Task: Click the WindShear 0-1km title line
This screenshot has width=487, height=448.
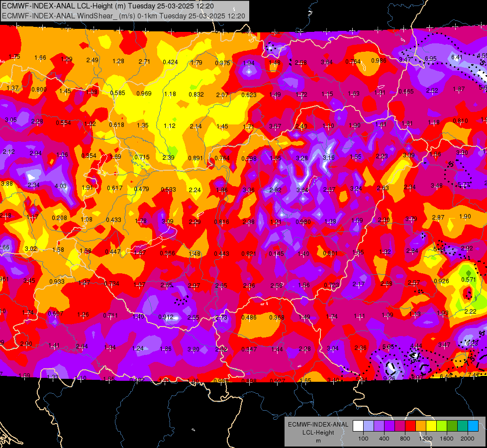Action: pos(123,16)
